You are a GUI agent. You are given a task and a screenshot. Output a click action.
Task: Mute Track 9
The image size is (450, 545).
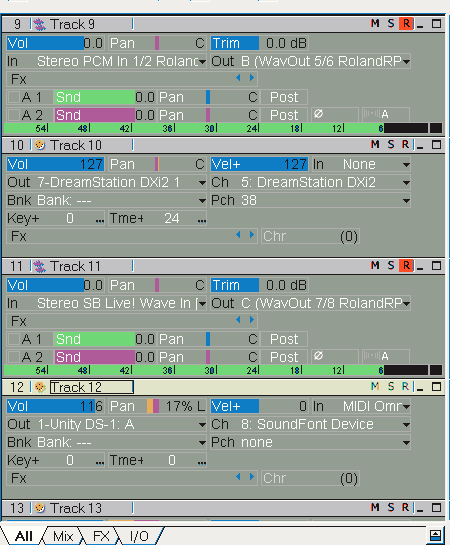[x=375, y=24]
